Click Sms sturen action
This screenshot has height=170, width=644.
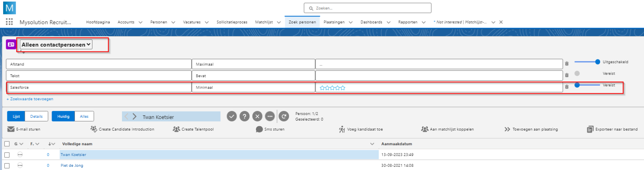270,129
